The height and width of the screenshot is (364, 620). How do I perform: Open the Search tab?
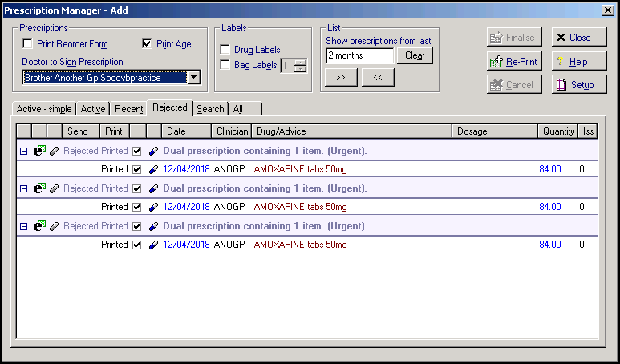[x=210, y=109]
